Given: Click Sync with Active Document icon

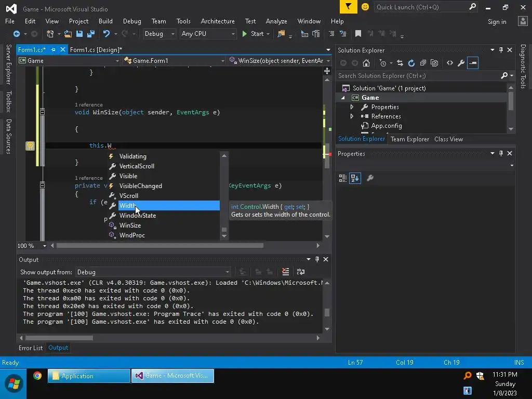Looking at the screenshot, I should (x=400, y=63).
